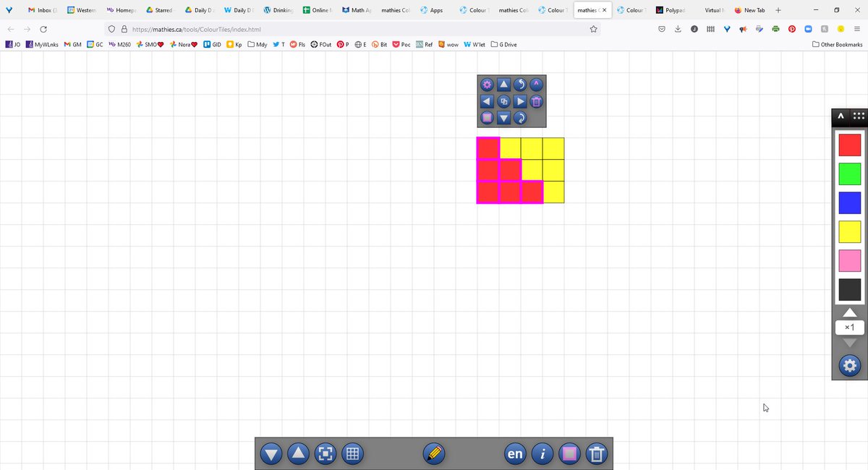Screen dimensions: 868x470
Task: Open the information panel
Action: (542, 454)
